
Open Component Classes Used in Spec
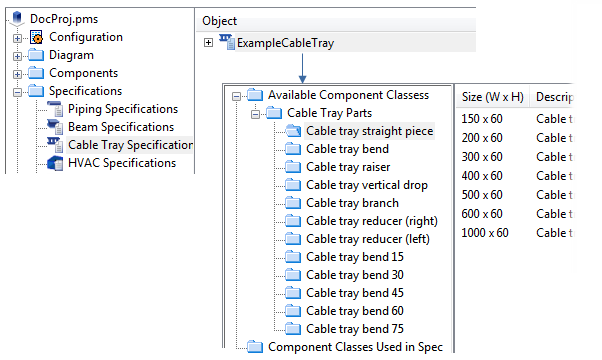[x=355, y=347]
